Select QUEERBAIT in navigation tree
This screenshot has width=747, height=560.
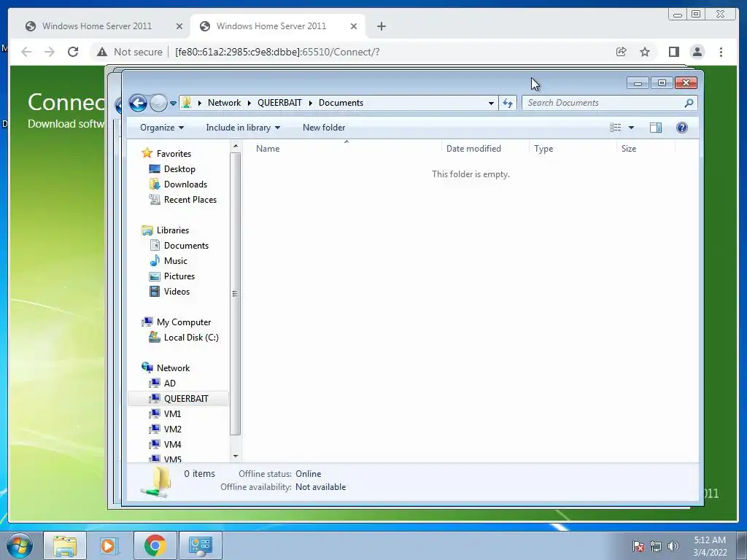(x=186, y=399)
